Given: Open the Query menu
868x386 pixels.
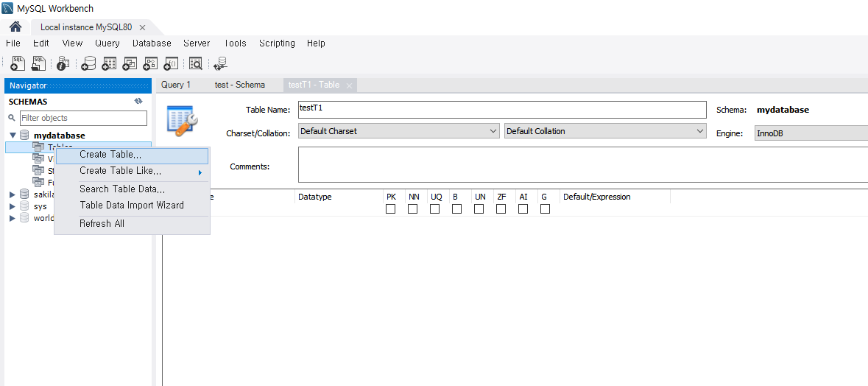Looking at the screenshot, I should pyautogui.click(x=107, y=43).
